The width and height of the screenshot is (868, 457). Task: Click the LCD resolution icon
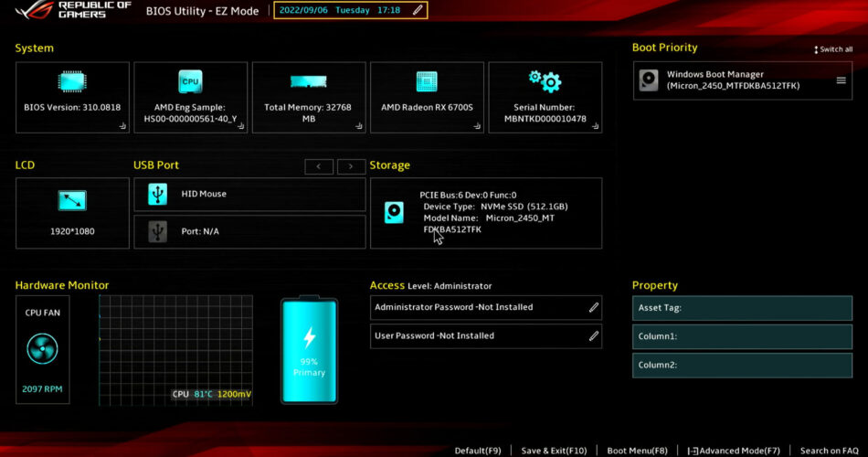coord(72,200)
